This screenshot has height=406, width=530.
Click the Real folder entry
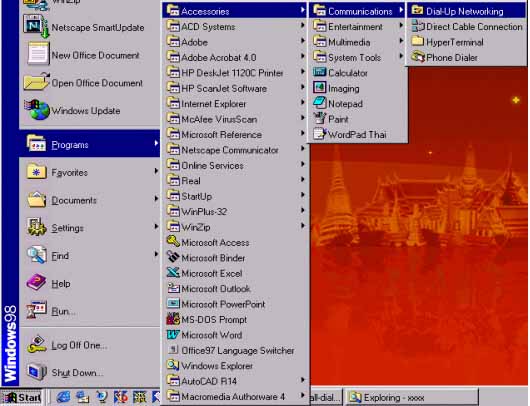(235, 181)
